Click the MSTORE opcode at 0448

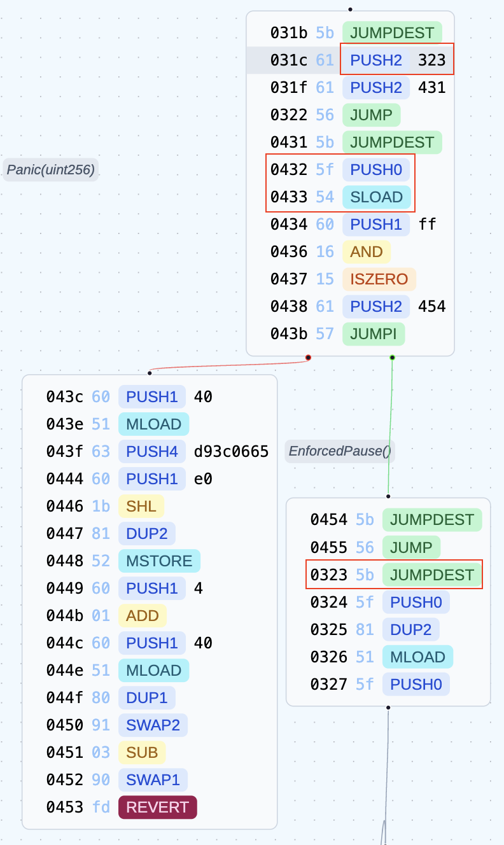[x=159, y=561]
